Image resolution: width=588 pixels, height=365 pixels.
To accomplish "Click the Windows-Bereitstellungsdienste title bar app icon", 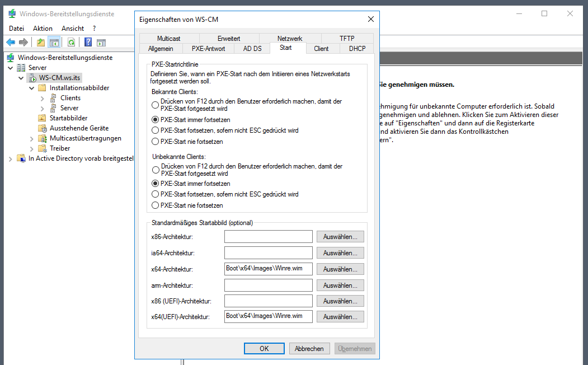I will 12,14.
